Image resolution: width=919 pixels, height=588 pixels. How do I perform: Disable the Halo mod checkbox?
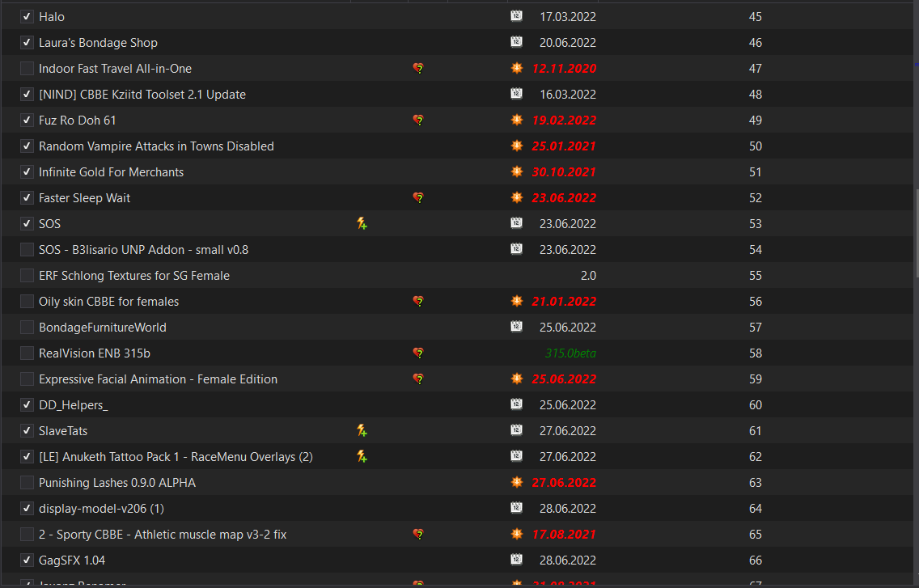point(27,16)
